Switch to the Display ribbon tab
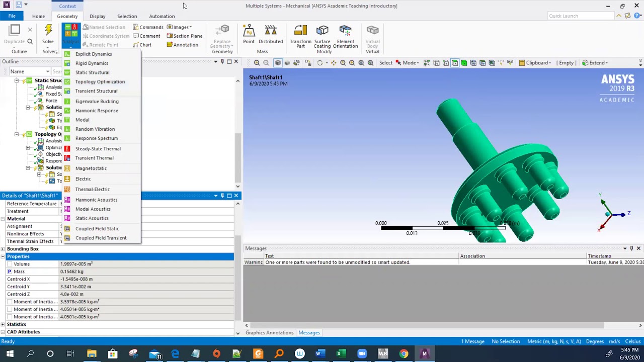This screenshot has width=644, height=362. 97,16
